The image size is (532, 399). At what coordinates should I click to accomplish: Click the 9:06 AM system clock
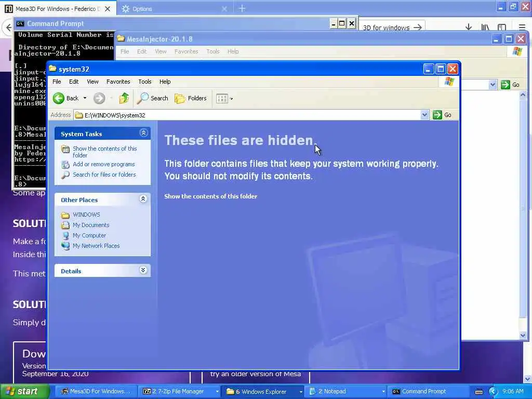pyautogui.click(x=513, y=392)
